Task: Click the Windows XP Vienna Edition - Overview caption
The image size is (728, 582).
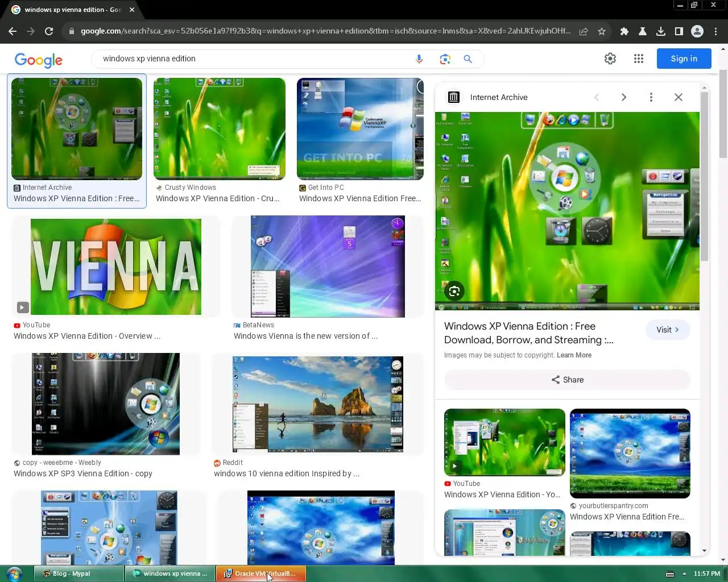Action: click(87, 336)
